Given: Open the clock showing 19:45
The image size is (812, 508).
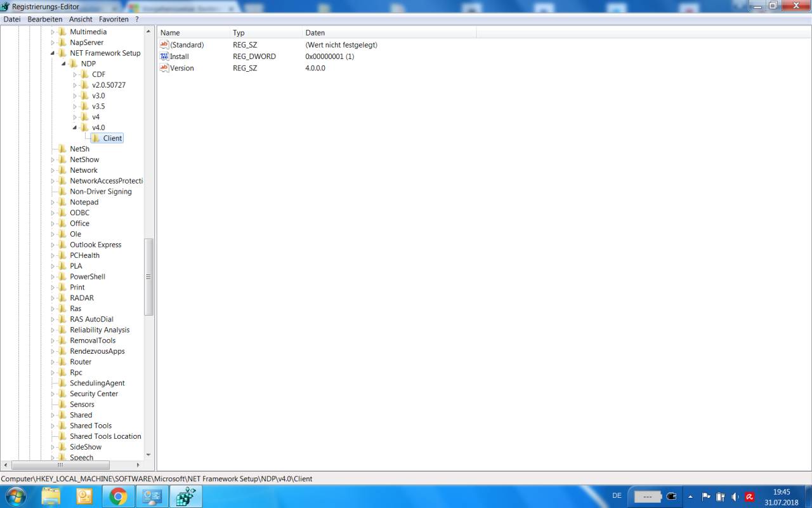Looking at the screenshot, I should point(782,497).
